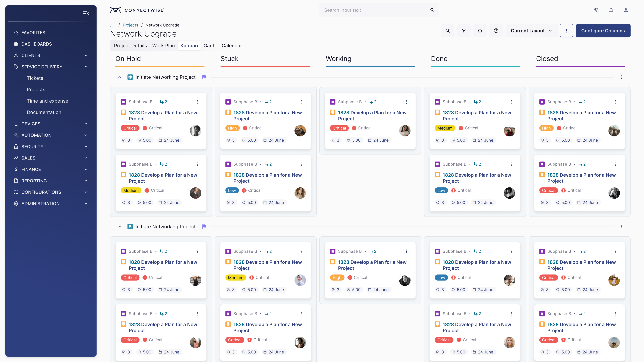Open the Current Layout dropdown

coord(531,31)
